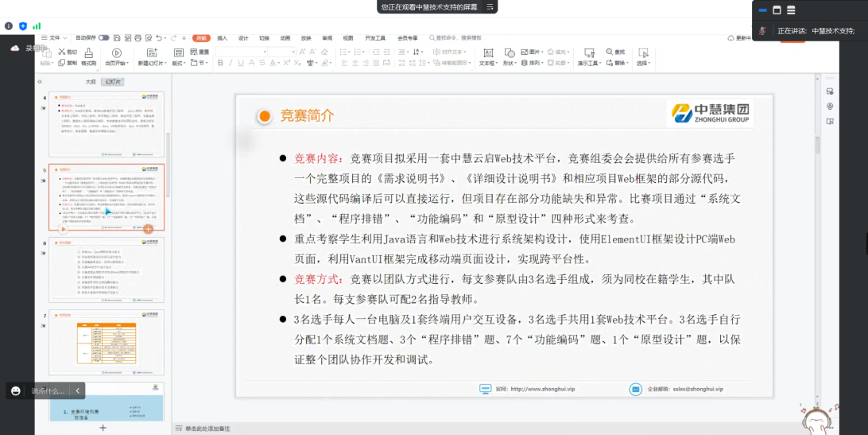
Task: Open the quick access toolbar customize arrow
Action: 184,38
